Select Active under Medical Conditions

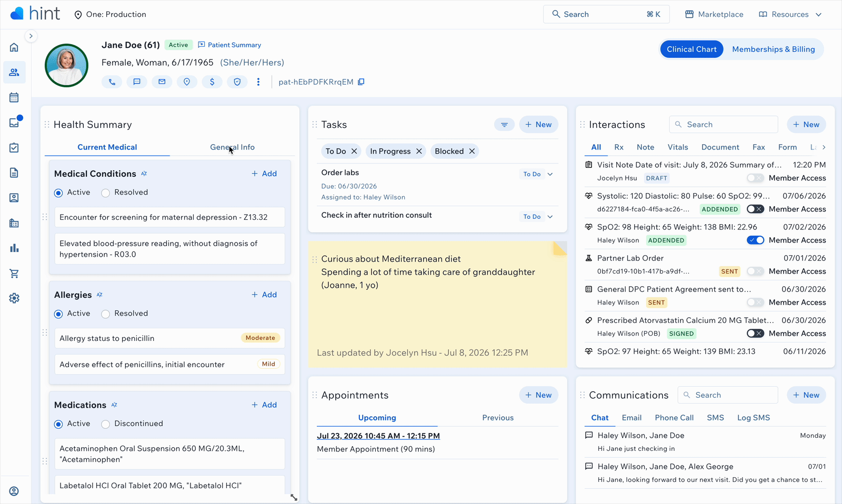(x=58, y=193)
